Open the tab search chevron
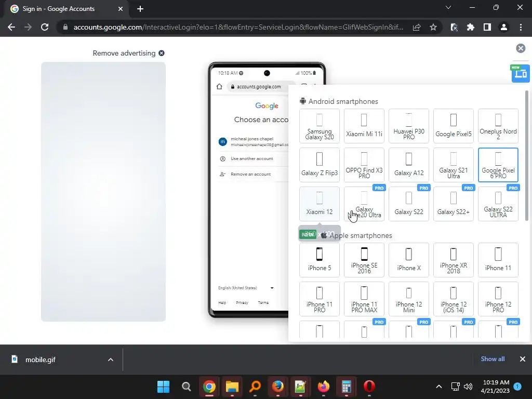This screenshot has width=532, height=399. [x=448, y=7]
